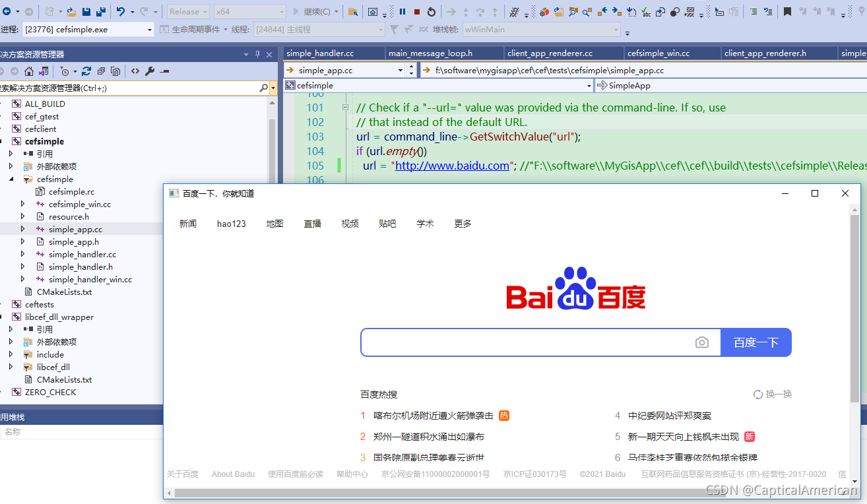Click Show All Files icon in Solution Explorer
Viewport: 867px width, 504px height.
coord(115,71)
